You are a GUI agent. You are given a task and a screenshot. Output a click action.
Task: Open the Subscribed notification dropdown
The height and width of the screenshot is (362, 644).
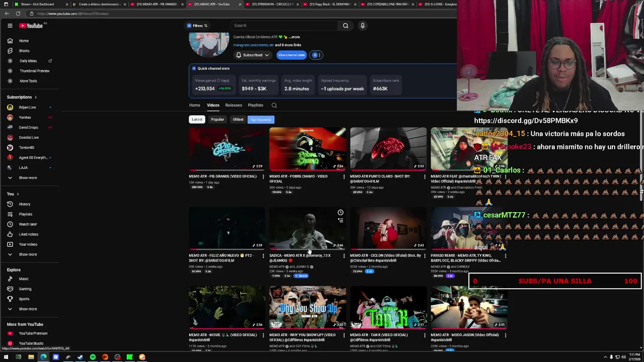(253, 55)
